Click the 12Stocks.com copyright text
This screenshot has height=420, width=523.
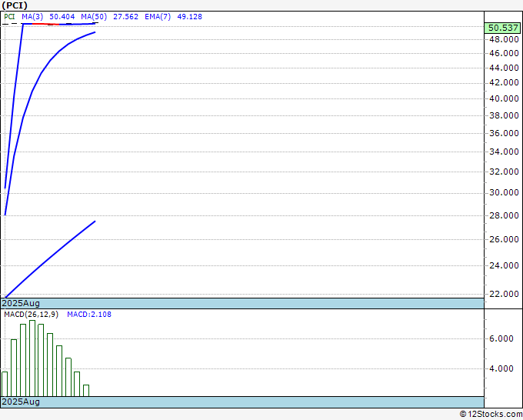(491, 415)
